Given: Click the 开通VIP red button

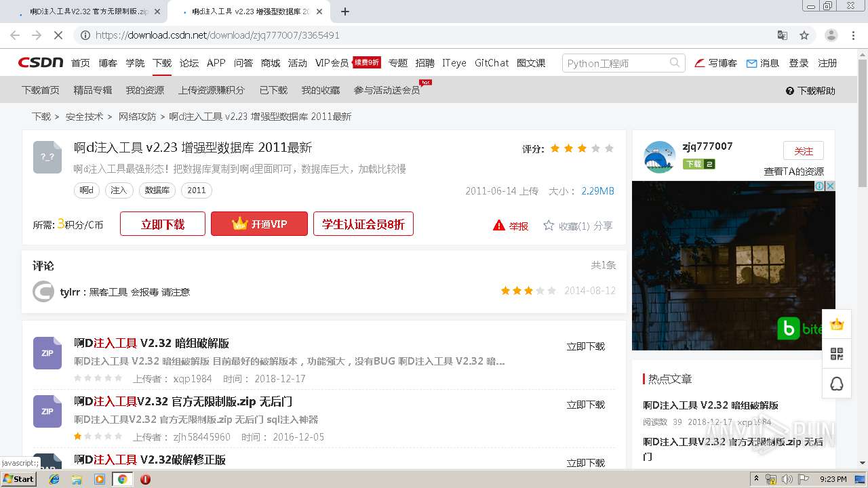Looking at the screenshot, I should 259,224.
